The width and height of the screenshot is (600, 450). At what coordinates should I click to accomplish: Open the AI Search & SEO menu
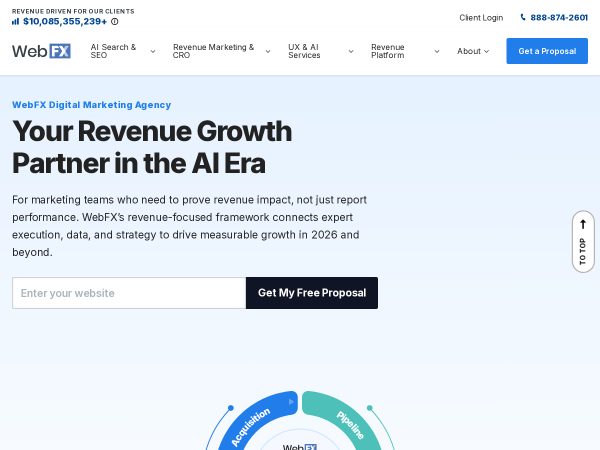(x=113, y=51)
